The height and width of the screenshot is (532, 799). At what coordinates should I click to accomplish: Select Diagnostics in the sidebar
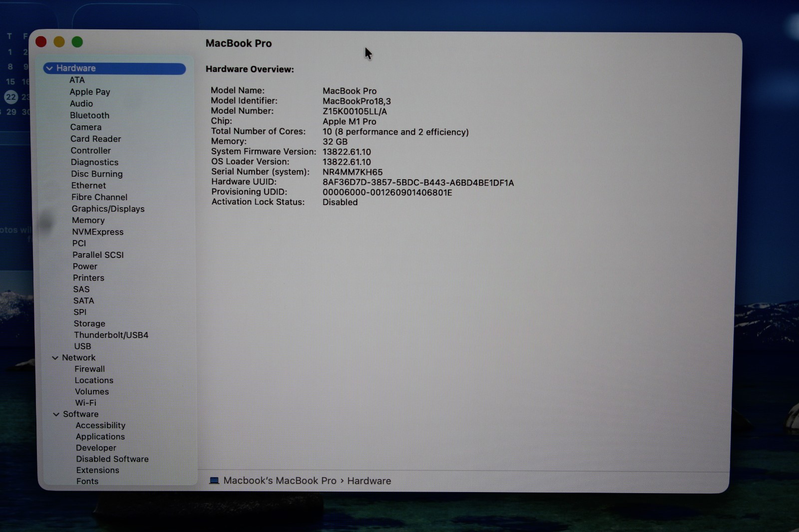(x=94, y=162)
